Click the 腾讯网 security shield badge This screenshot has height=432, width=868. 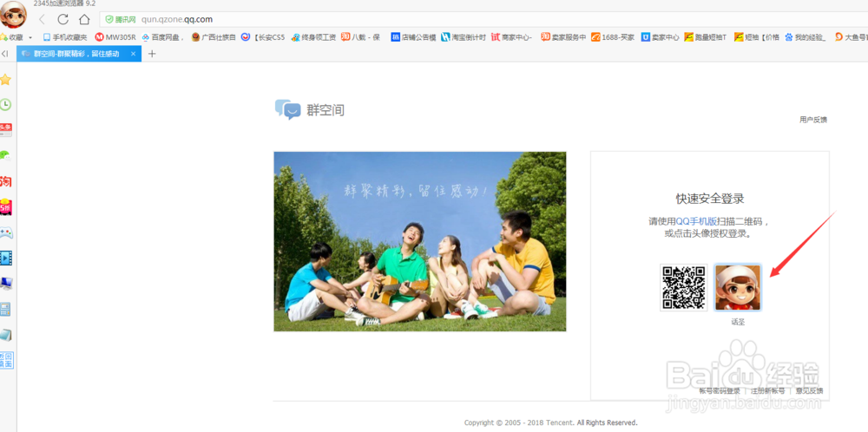pos(121,19)
